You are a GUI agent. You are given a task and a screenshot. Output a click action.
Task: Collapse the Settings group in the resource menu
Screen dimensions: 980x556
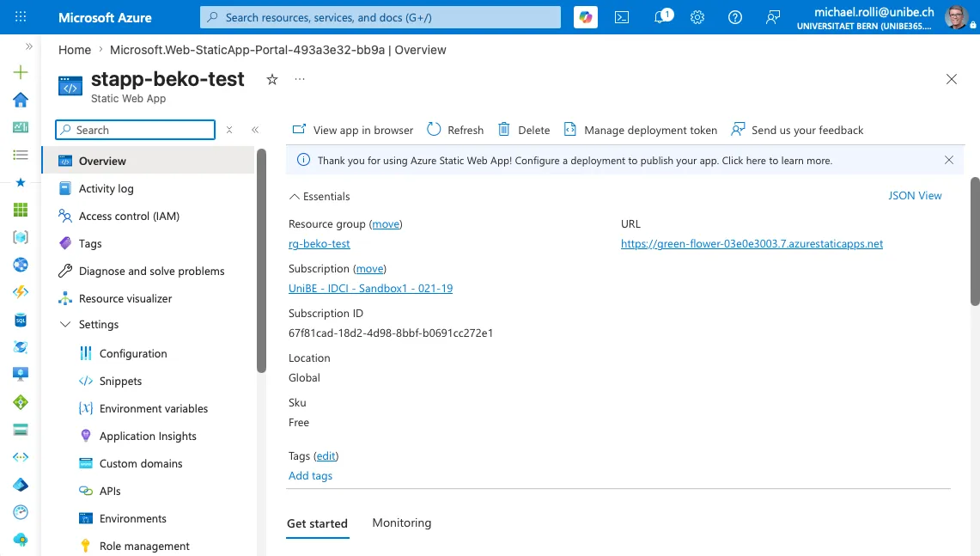(x=65, y=324)
